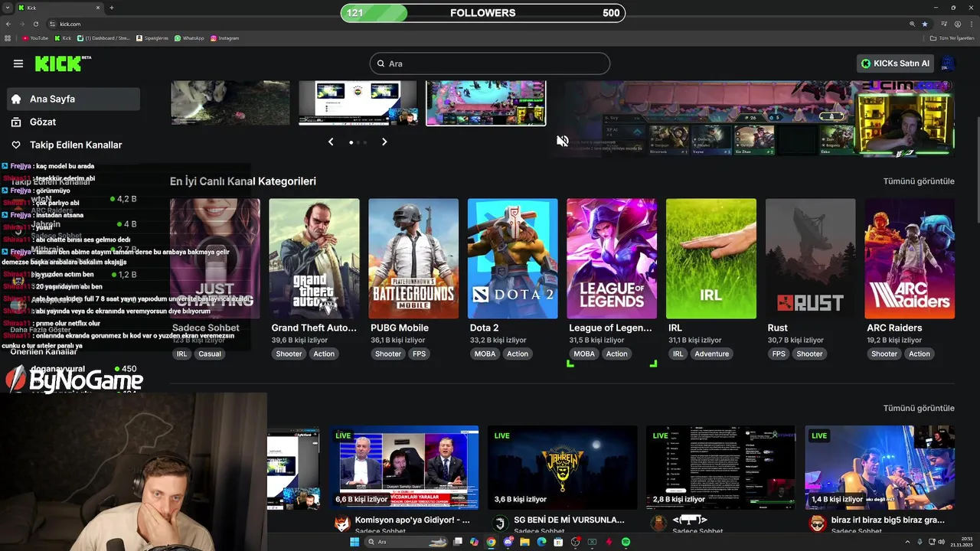Screen dimensions: 980x551
Task: Click Casual tag under Sadece Sohbet
Action: [x=210, y=354]
